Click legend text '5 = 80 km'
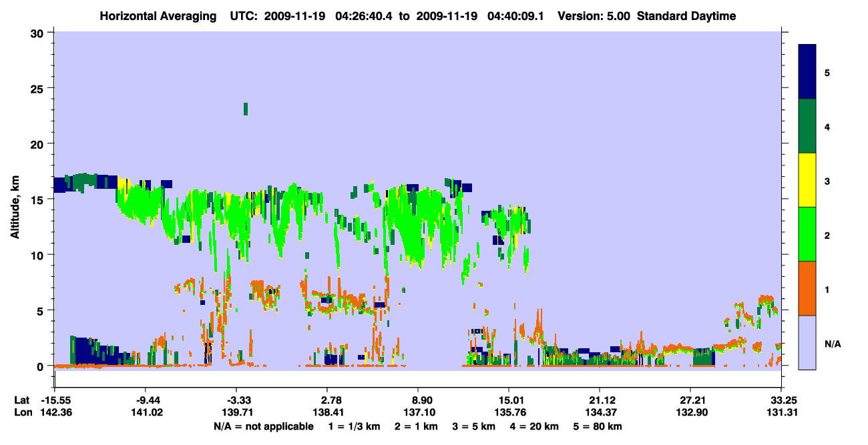 pos(598,426)
